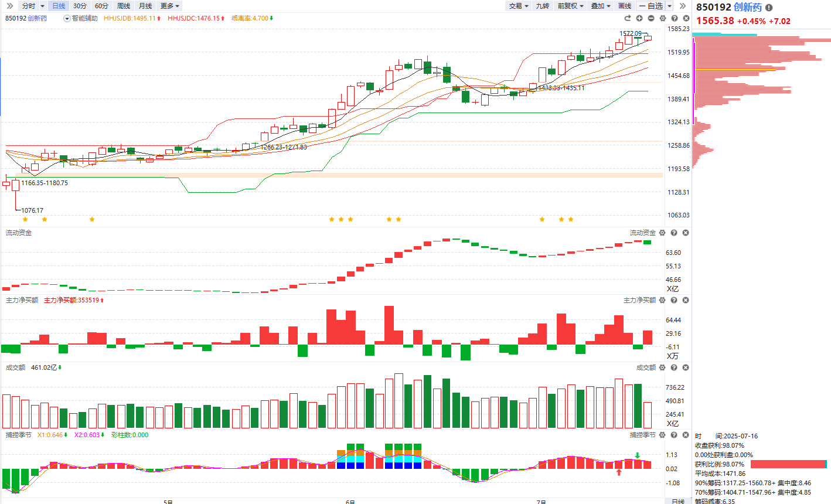Open the dropdown arrow next to 分时
Viewport: 831px width, 504px height.
click(42, 6)
